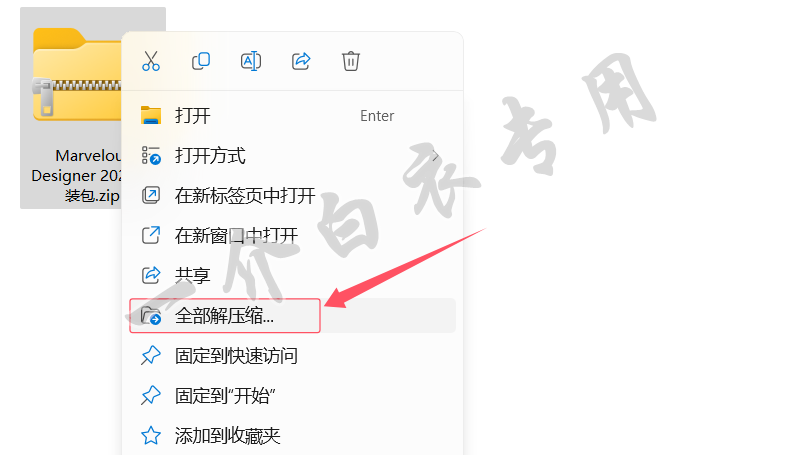Click the icon next to 在新标签页中打开
791x455 pixels.
pyautogui.click(x=151, y=195)
